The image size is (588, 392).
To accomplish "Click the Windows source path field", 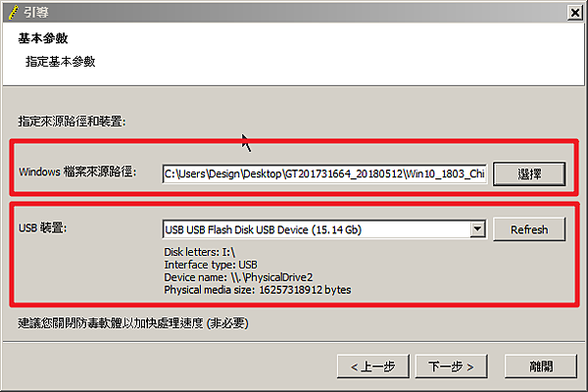I will (x=324, y=173).
